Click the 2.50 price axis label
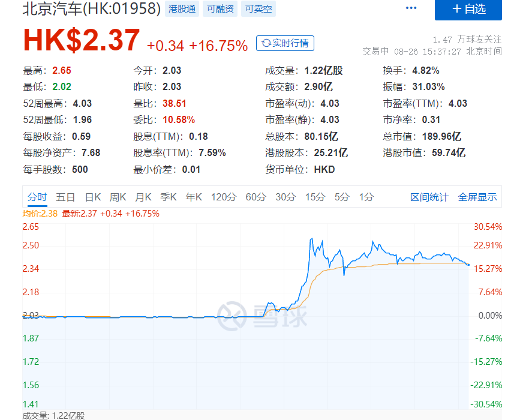 click(x=31, y=245)
